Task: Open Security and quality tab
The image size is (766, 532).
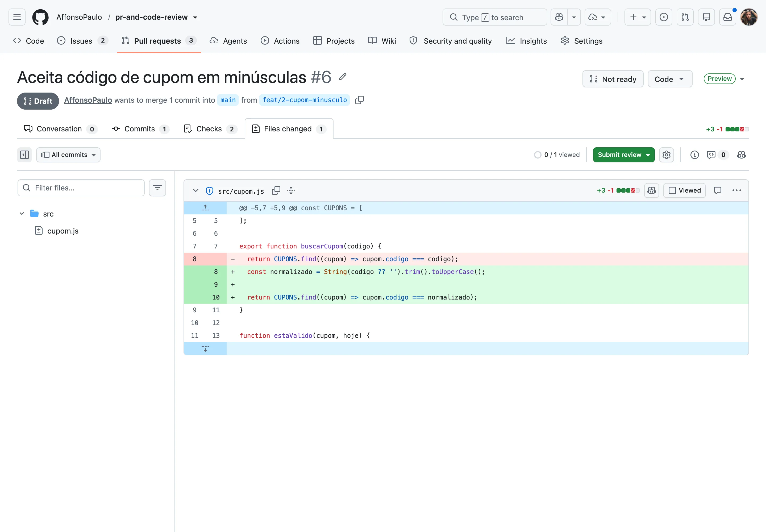Action: click(x=451, y=41)
